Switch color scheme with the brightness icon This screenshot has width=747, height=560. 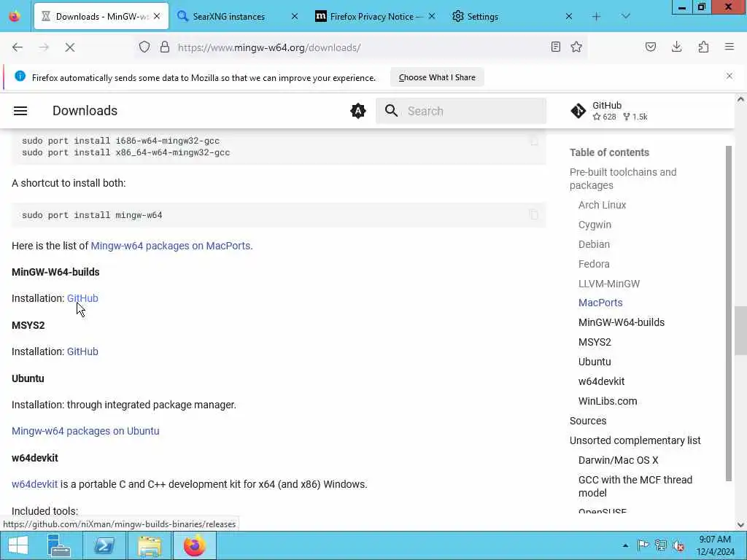click(x=357, y=111)
